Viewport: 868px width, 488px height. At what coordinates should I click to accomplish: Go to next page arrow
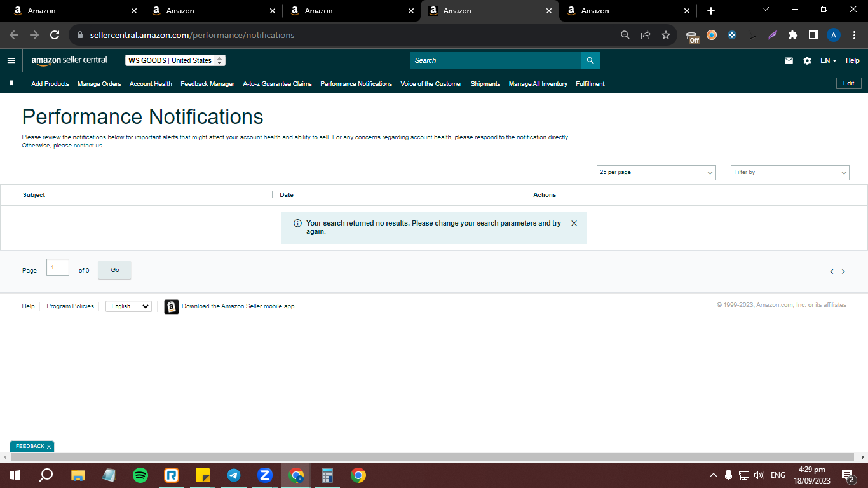coord(843,271)
